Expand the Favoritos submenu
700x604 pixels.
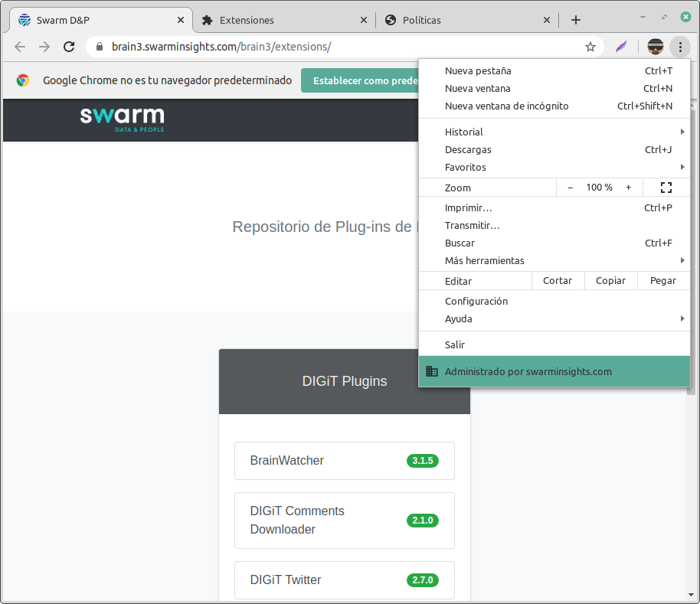click(x=554, y=168)
